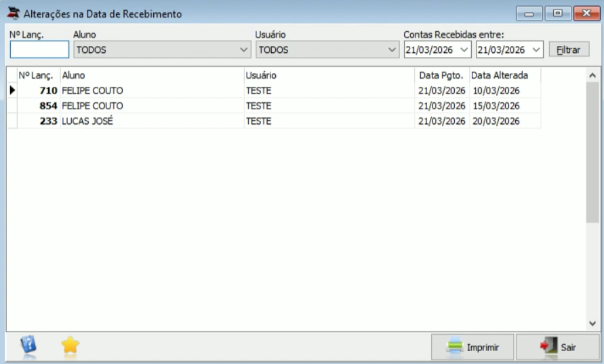Open the help book icon

tap(28, 344)
